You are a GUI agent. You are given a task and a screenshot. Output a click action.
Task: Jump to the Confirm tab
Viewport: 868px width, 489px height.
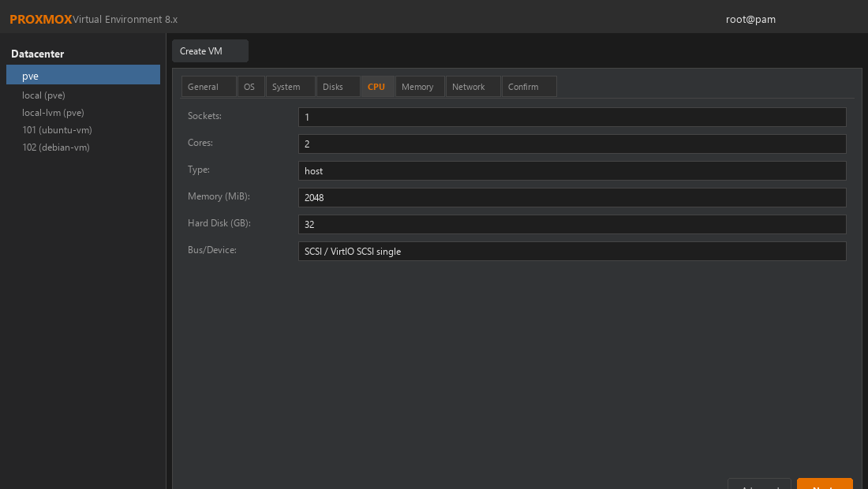[x=529, y=87]
